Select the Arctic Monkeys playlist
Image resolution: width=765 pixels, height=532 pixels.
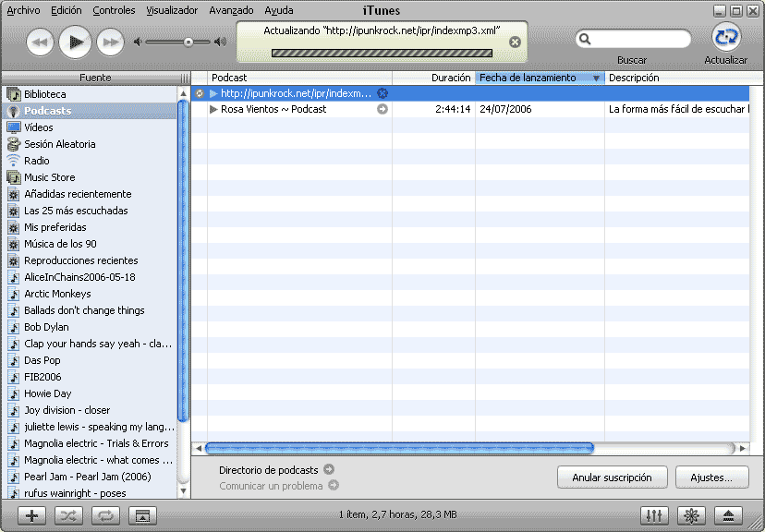(91, 293)
